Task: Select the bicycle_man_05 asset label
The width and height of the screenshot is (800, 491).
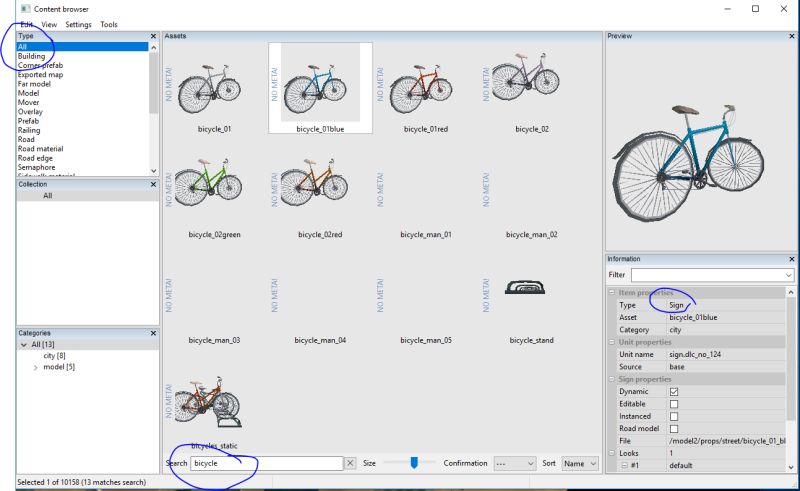Action: pos(426,340)
